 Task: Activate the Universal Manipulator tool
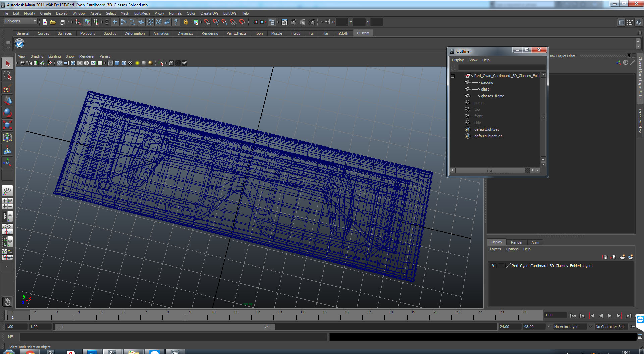click(7, 137)
